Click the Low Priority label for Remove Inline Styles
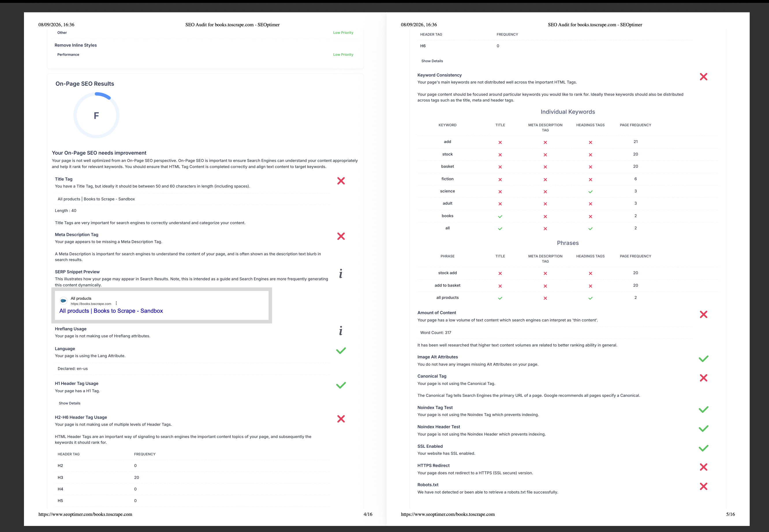 343,55
